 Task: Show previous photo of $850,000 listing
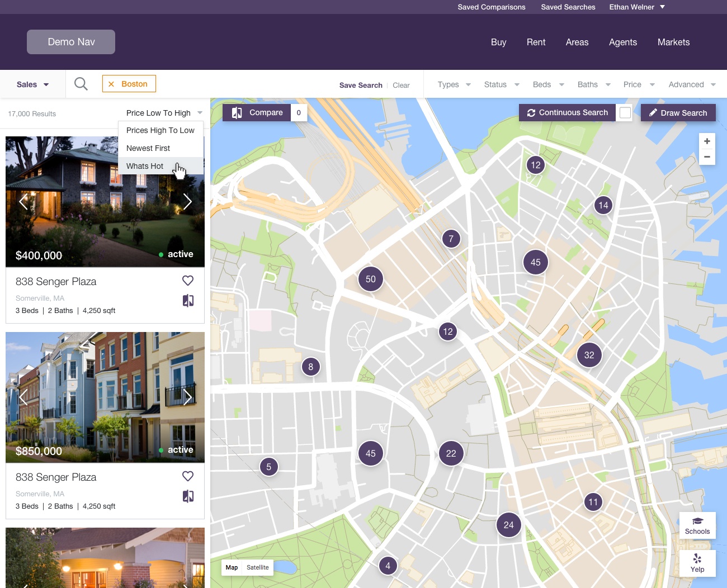coord(23,397)
